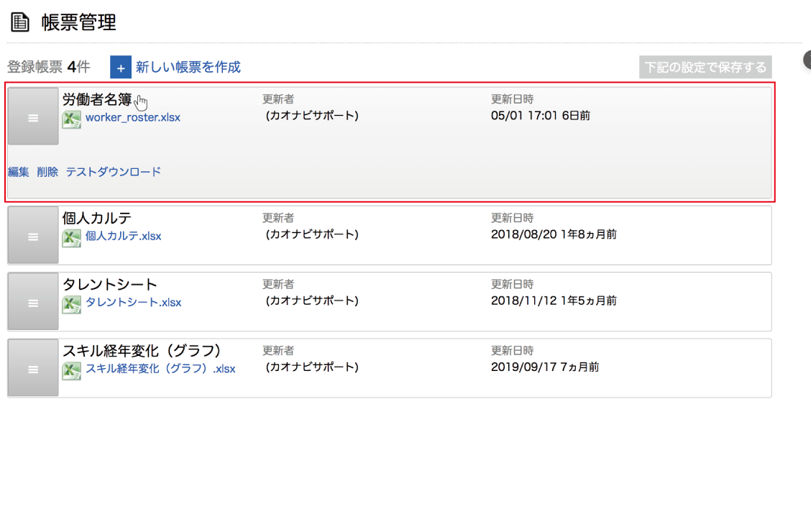Click the drag handle for 労働者名簿

point(33,117)
